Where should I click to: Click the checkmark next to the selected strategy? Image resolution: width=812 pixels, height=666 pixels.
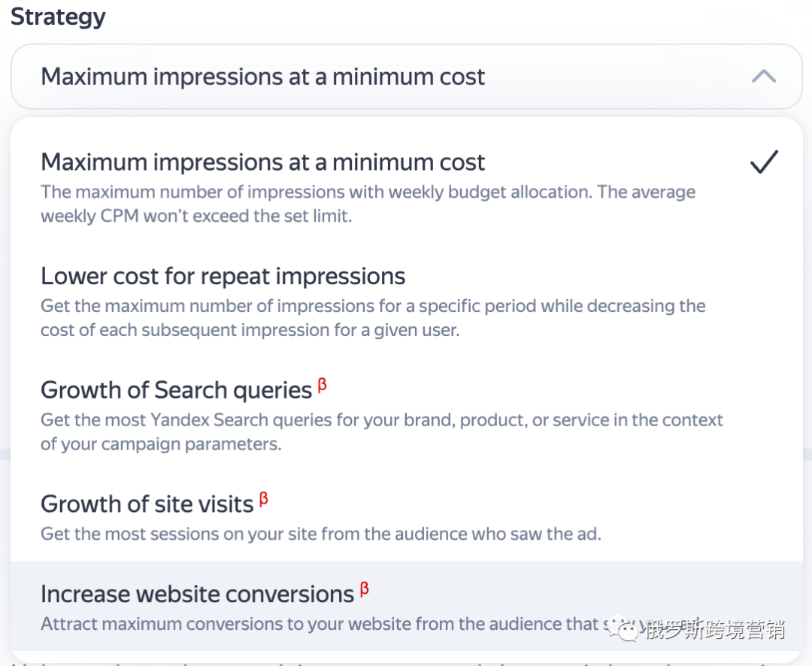click(x=764, y=162)
